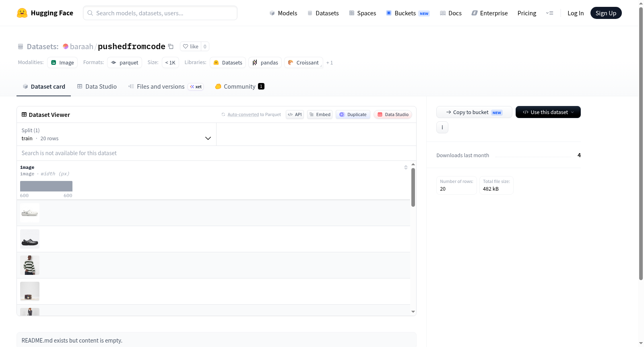This screenshot has width=644, height=347.
Task: Click the page vertical scrollbar
Action: point(641,143)
